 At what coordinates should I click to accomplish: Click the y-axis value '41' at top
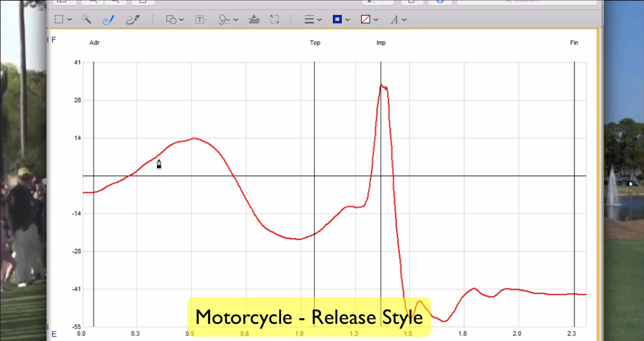point(77,62)
